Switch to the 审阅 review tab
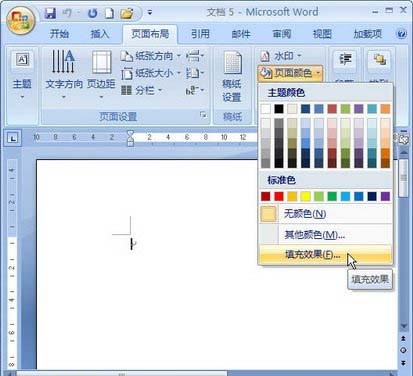Image resolution: width=413 pixels, height=376 pixels. [282, 34]
